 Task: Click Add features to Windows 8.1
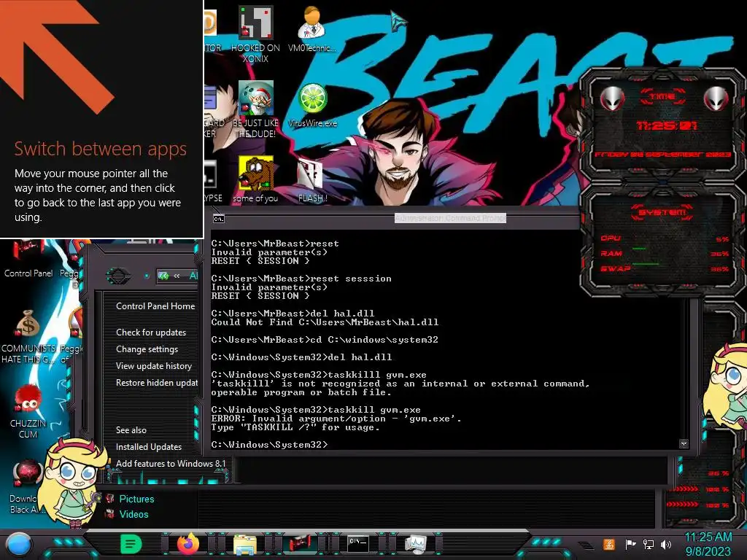click(171, 463)
